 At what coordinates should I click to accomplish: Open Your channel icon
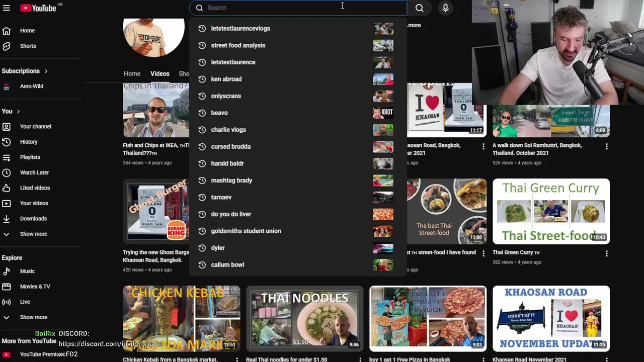(x=7, y=127)
